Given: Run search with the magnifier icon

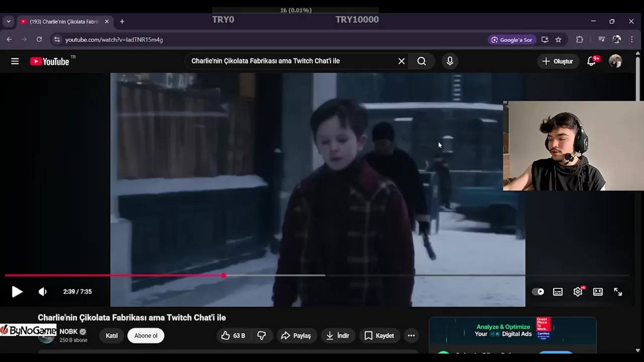Looking at the screenshot, I should pos(422,61).
